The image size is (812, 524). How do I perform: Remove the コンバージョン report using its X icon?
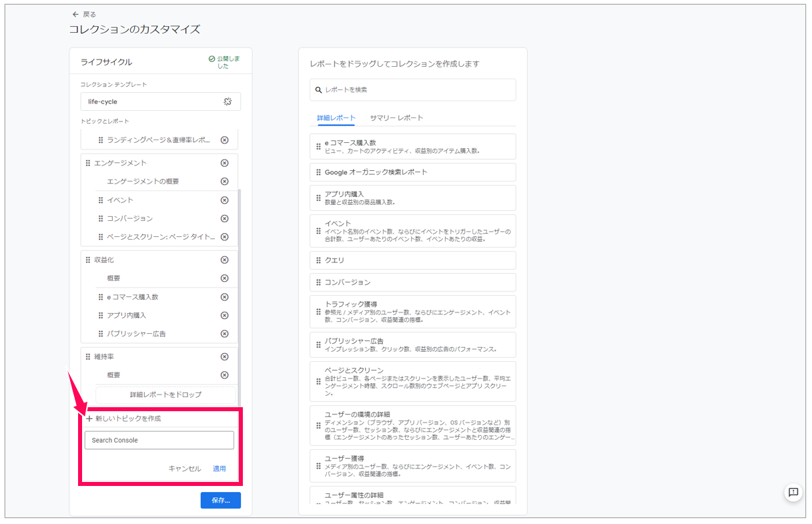coord(224,218)
